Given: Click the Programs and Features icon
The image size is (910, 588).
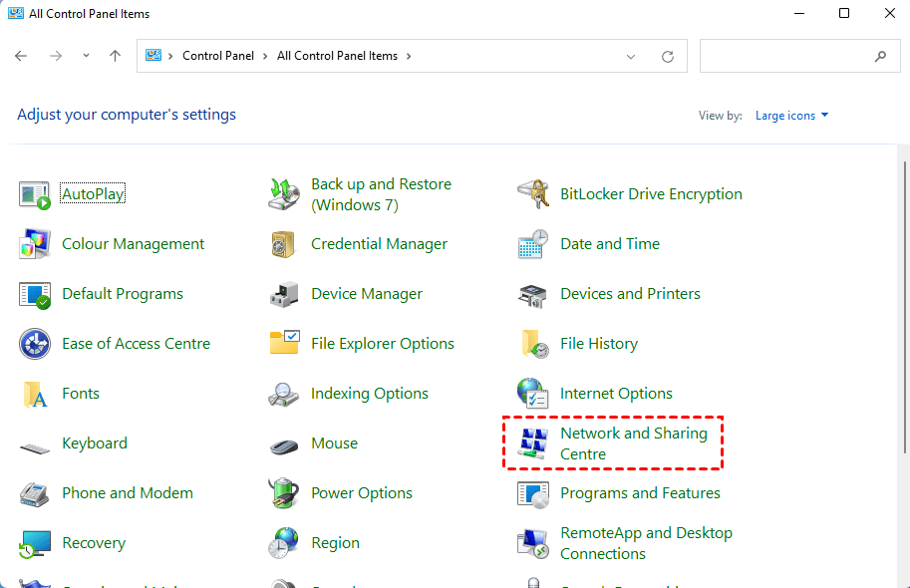Looking at the screenshot, I should (533, 494).
